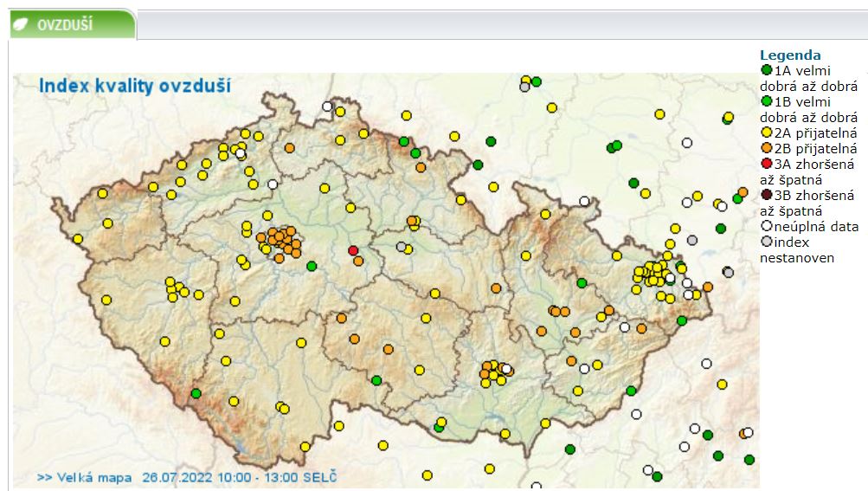Select the single red station marker on map

pos(353,250)
